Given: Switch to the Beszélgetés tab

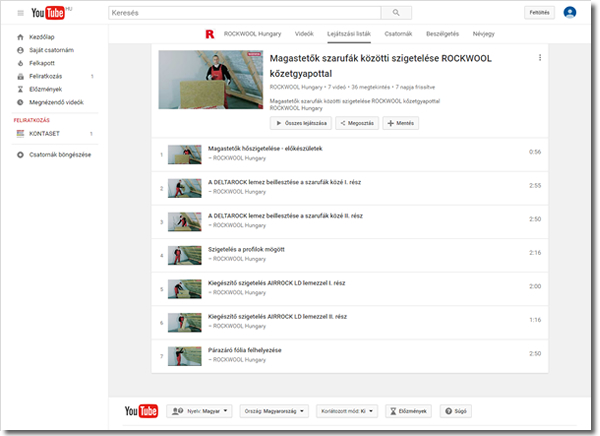Looking at the screenshot, I should [x=442, y=34].
